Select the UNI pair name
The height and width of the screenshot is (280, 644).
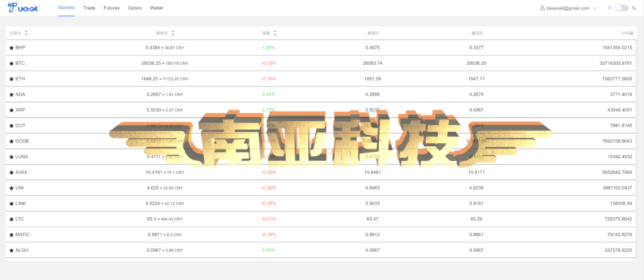click(19, 188)
